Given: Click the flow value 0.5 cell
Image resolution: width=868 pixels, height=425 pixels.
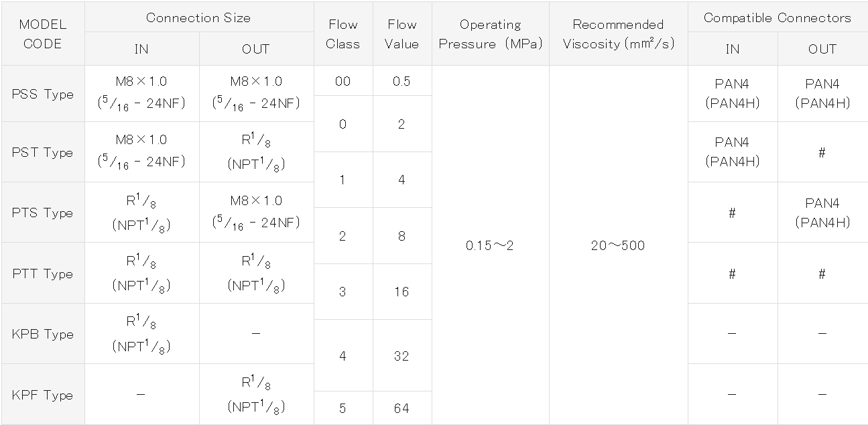Looking at the screenshot, I should click(x=402, y=81).
